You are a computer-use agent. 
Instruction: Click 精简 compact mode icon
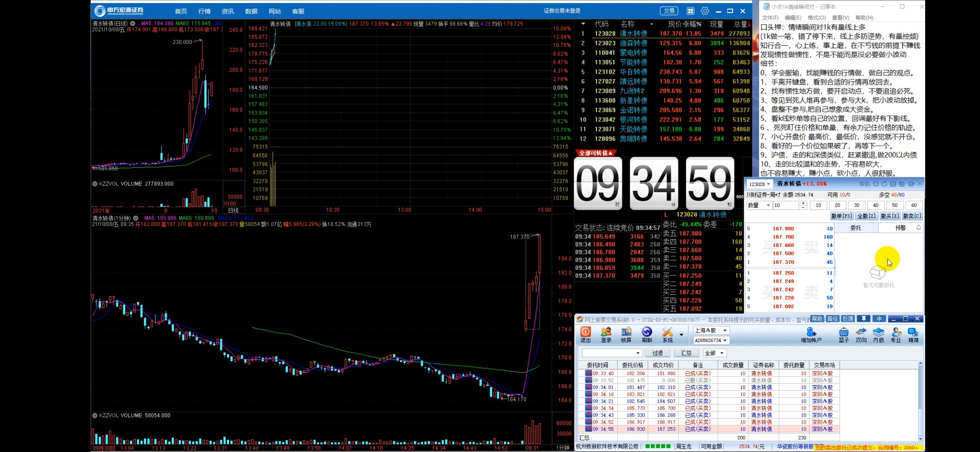point(913,335)
